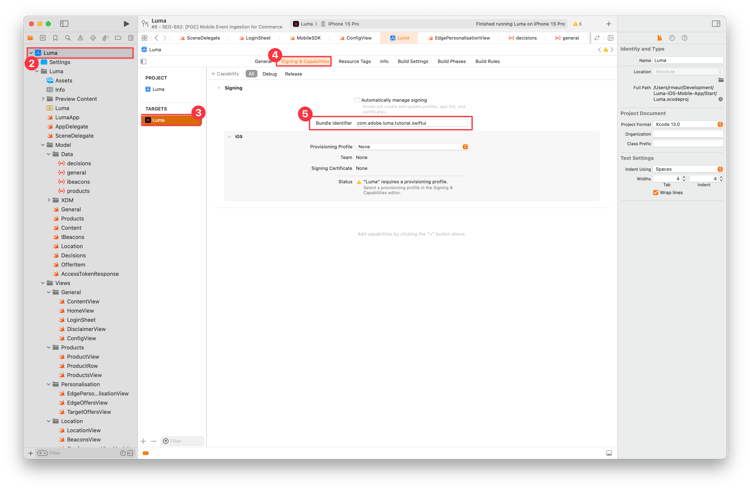750x490 pixels.
Task: Hide the project and targets list icon
Action: click(143, 61)
